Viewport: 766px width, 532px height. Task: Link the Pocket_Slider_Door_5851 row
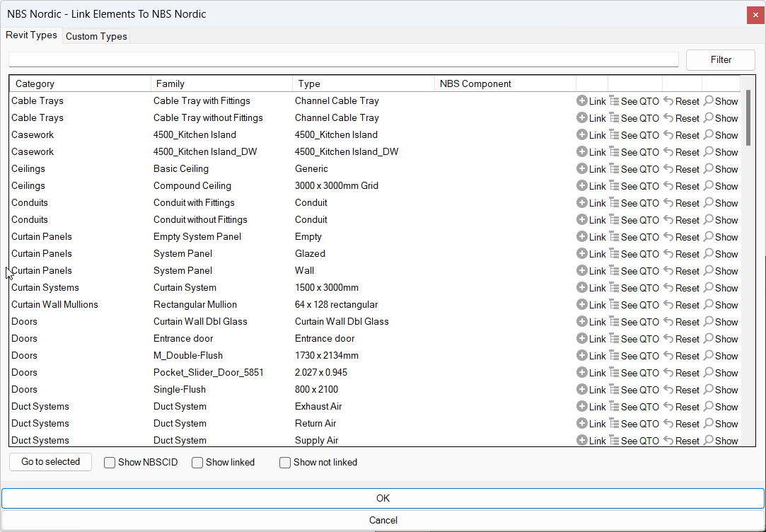click(x=591, y=373)
